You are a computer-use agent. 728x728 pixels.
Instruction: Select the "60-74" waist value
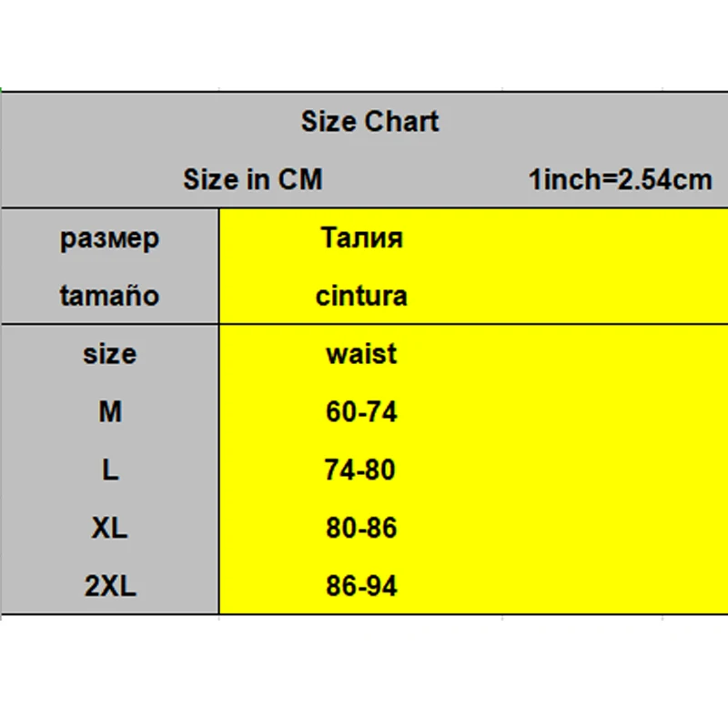point(361,411)
